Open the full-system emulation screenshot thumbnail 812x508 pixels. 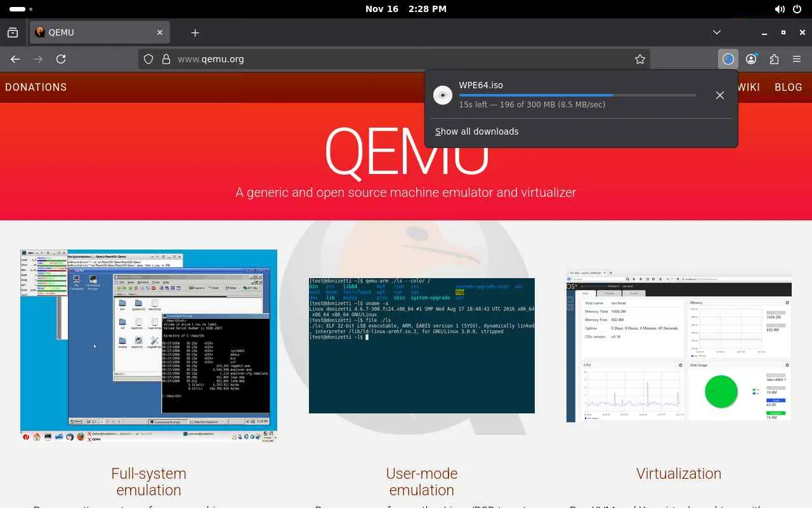pos(148,345)
